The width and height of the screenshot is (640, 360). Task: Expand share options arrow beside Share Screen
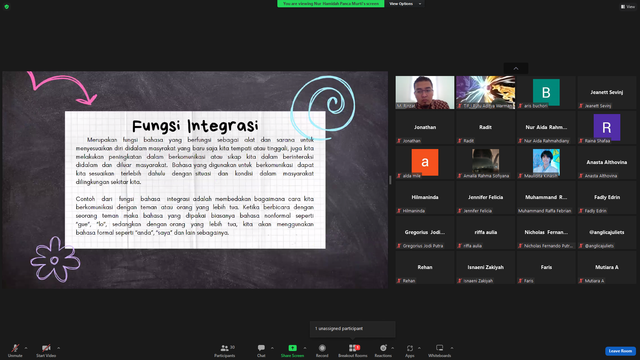pos(305,348)
